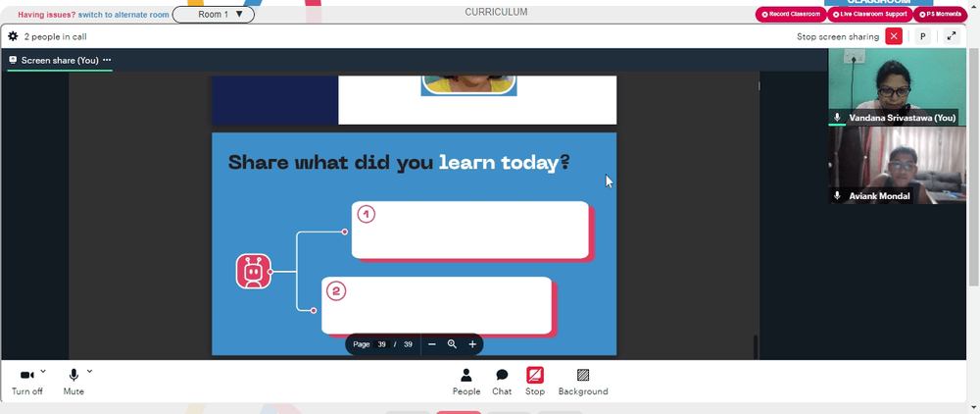The image size is (980, 414).
Task: Click the magnifier zoom reset icon
Action: click(452, 344)
